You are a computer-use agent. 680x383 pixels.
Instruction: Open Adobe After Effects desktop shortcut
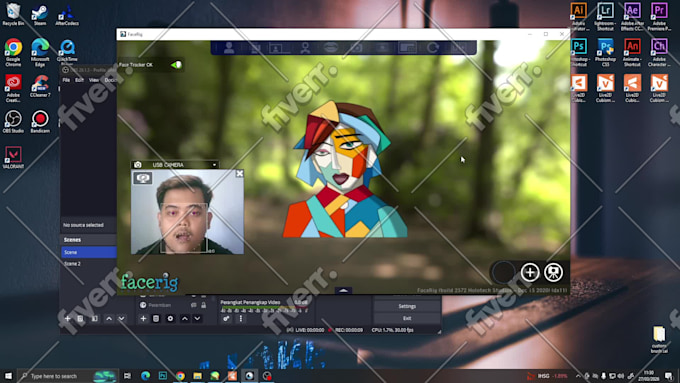632,16
